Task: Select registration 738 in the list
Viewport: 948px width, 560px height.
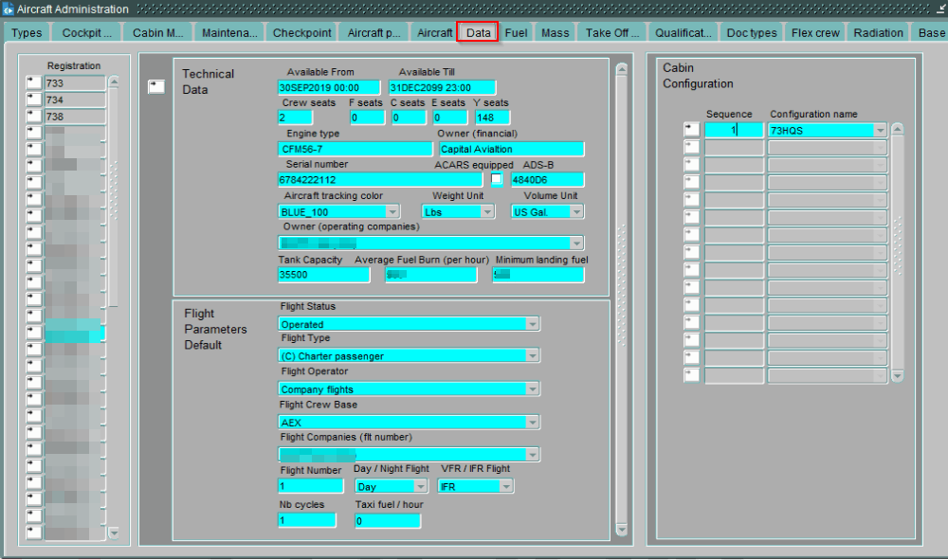Action: click(x=75, y=116)
